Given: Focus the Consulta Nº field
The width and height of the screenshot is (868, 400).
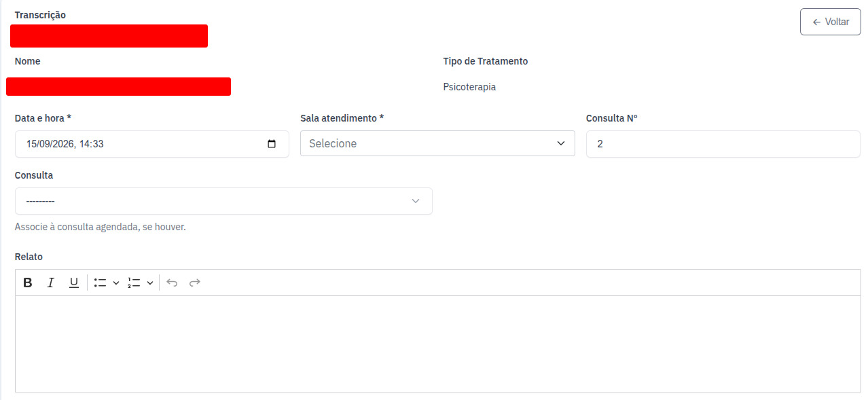Looking at the screenshot, I should coord(723,144).
